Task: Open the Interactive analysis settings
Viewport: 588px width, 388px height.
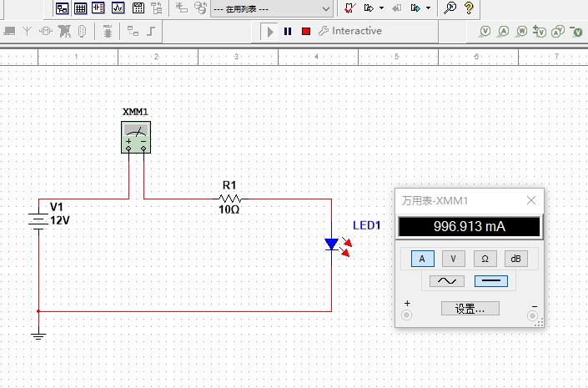Action: [x=349, y=31]
